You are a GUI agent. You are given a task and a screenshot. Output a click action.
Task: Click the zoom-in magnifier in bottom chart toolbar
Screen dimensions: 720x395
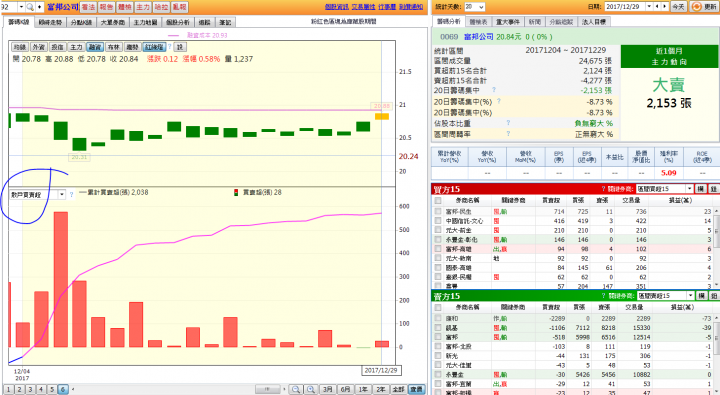(311, 389)
